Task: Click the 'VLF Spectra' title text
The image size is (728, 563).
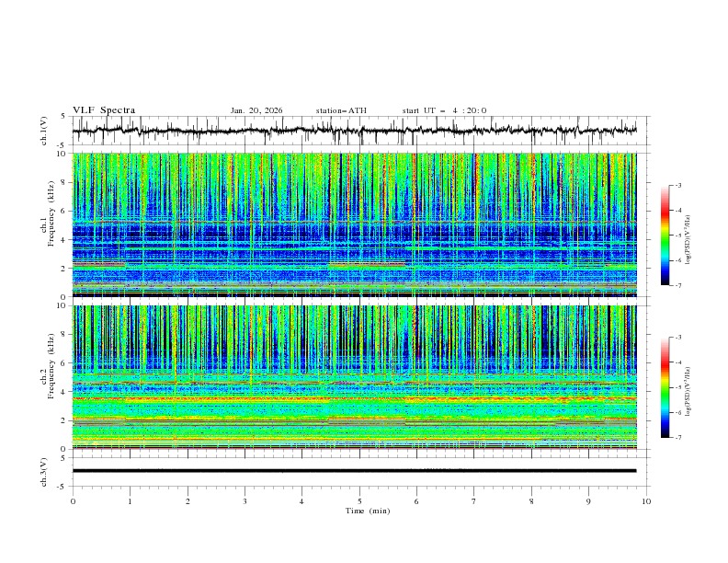Action: (104, 110)
